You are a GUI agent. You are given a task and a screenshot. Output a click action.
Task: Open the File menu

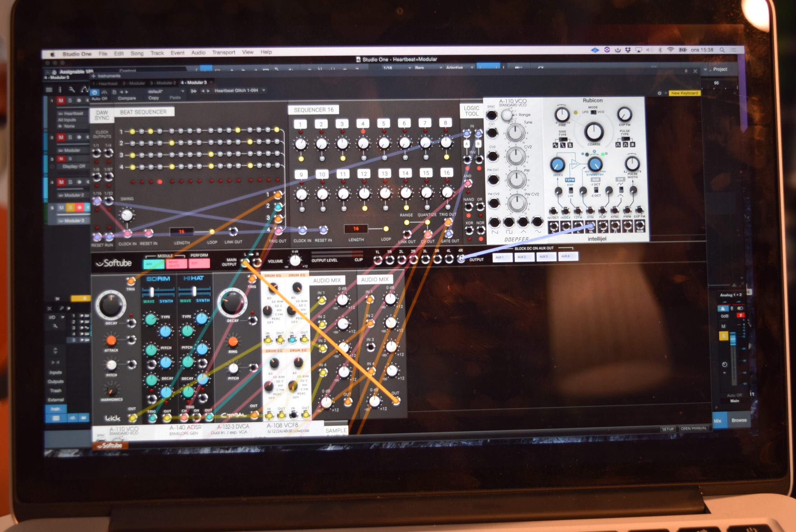click(103, 53)
